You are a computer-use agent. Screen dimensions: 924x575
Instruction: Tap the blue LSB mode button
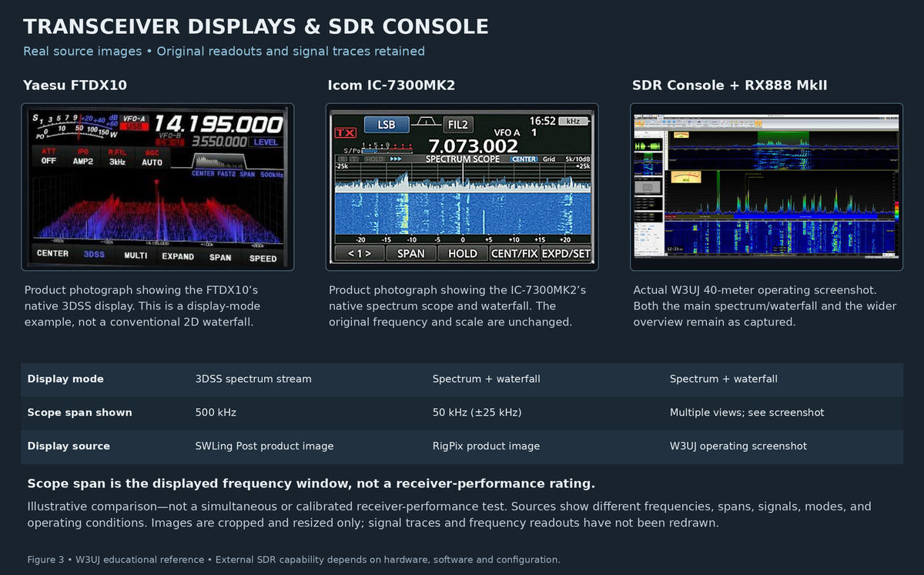coord(387,125)
